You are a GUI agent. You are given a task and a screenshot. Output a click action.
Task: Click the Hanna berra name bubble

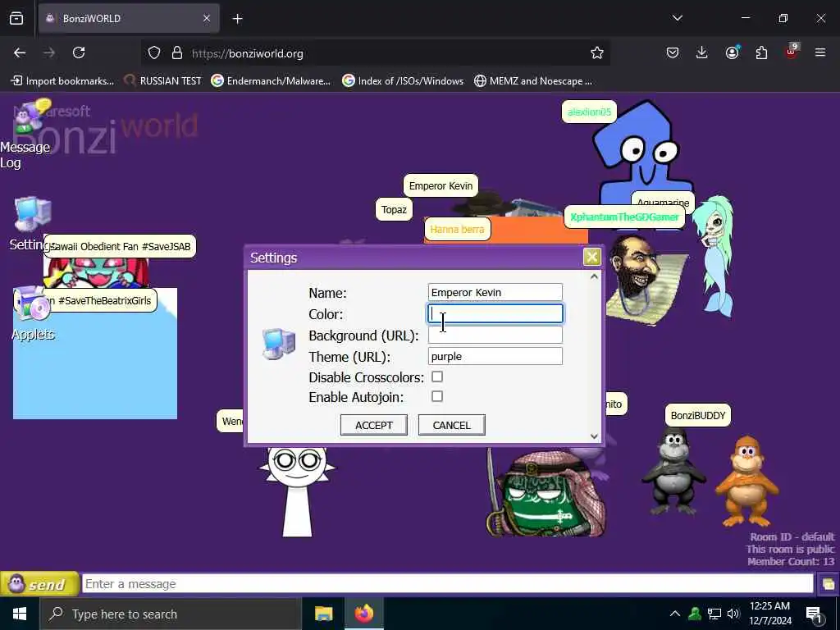pos(457,230)
